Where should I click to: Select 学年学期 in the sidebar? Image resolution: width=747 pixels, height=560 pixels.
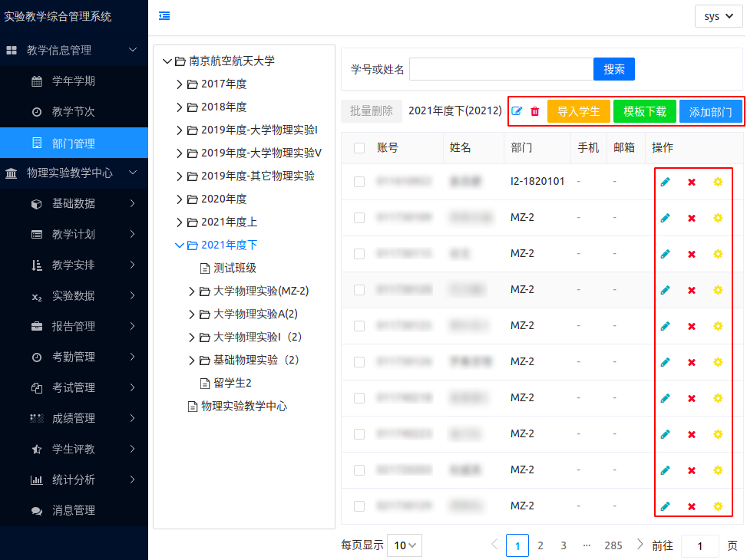pos(74,81)
